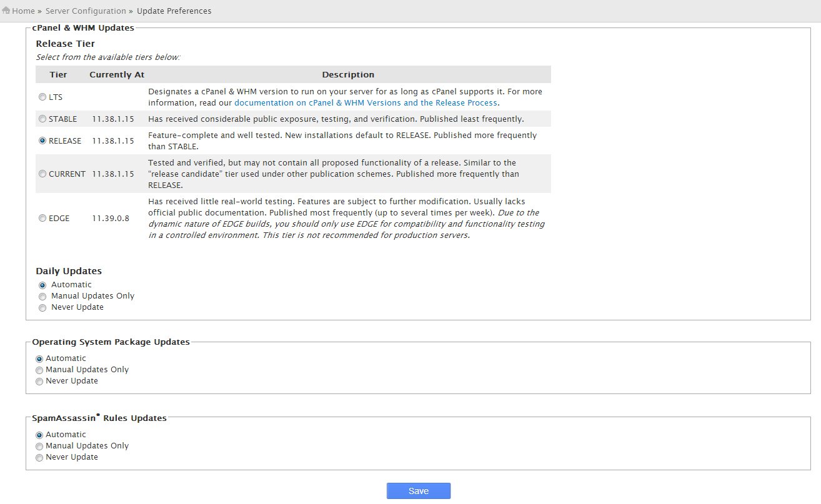Set Daily Updates to Automatic
This screenshot has width=821, height=504.
point(42,285)
